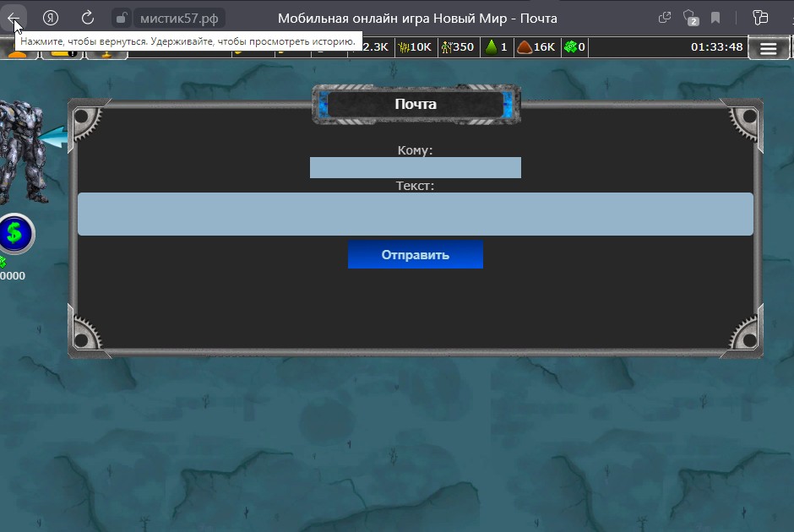Screen dimensions: 794x532
Task: Click into the Текст message box
Action: click(415, 214)
